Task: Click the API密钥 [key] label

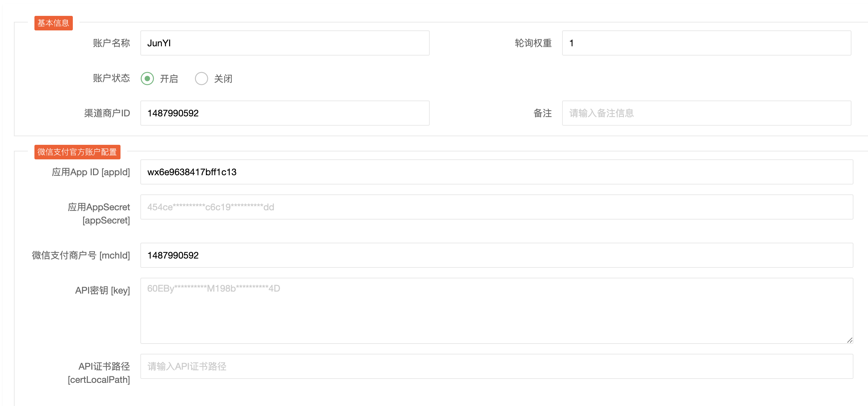Action: pyautogui.click(x=102, y=290)
